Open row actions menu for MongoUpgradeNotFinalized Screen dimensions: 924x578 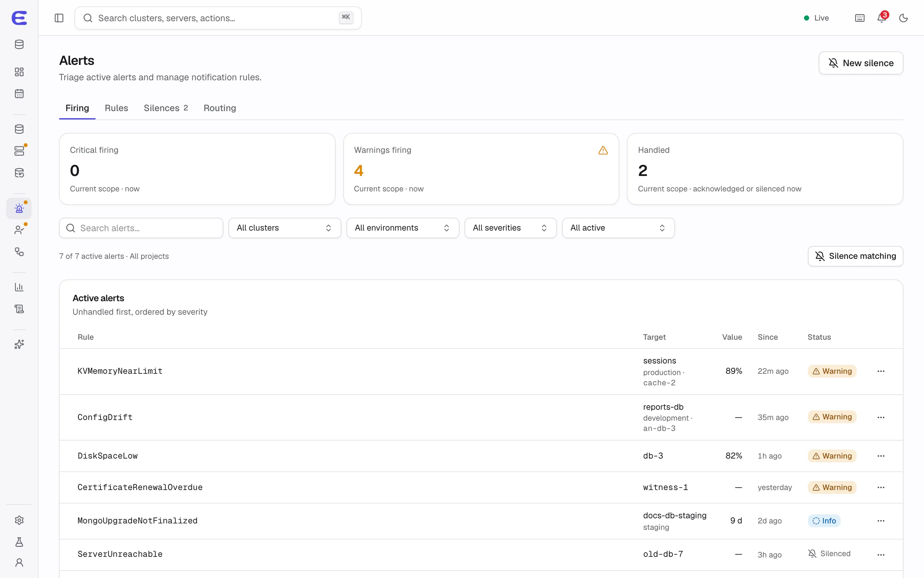tap(881, 521)
